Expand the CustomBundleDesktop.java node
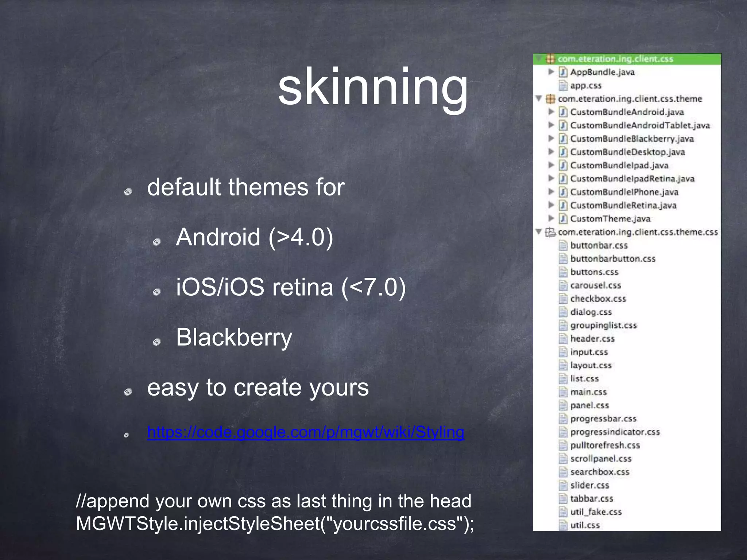747x560 pixels. (551, 152)
